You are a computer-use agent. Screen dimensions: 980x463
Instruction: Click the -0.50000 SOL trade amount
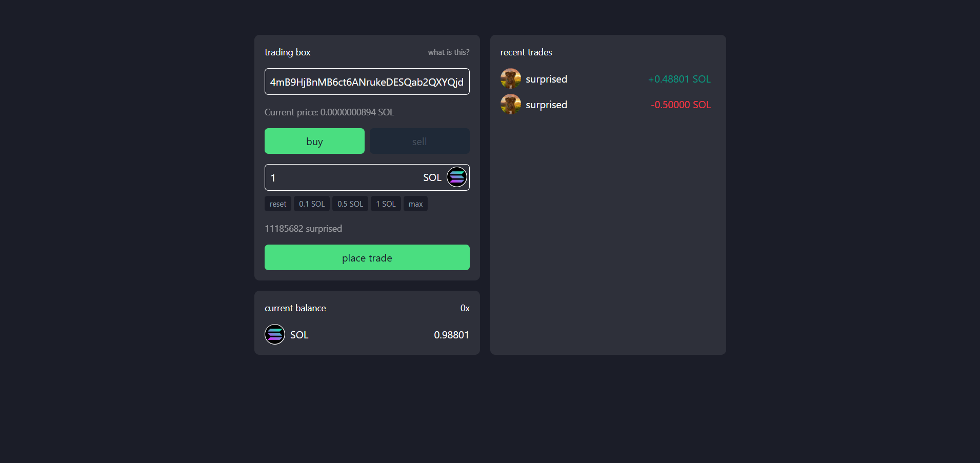(681, 105)
